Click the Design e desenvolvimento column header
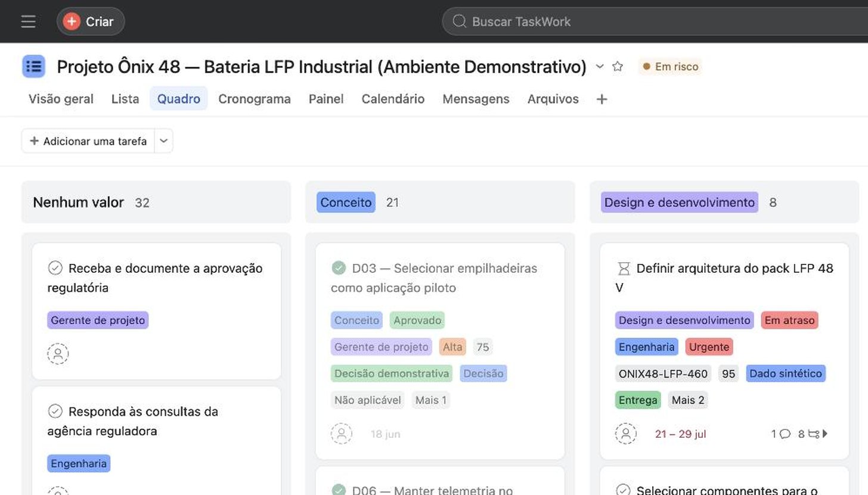The height and width of the screenshot is (495, 868). pyautogui.click(x=680, y=203)
